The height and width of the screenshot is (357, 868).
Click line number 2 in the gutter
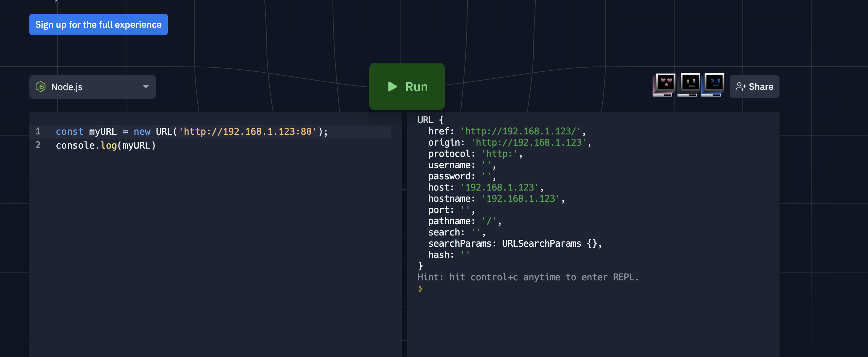38,145
